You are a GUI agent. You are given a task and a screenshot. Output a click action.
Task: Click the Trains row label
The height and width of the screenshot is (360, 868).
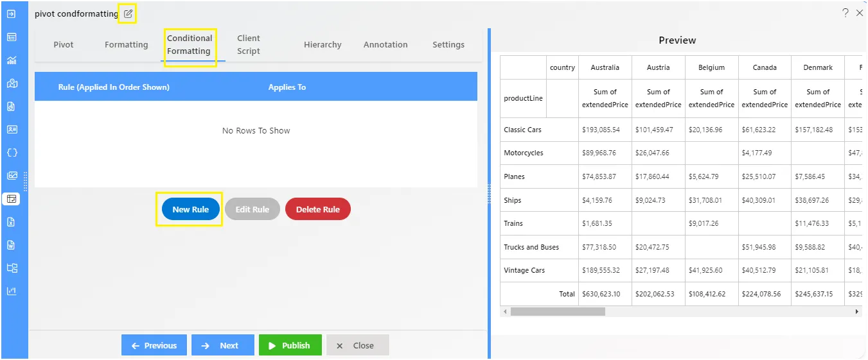[513, 223]
